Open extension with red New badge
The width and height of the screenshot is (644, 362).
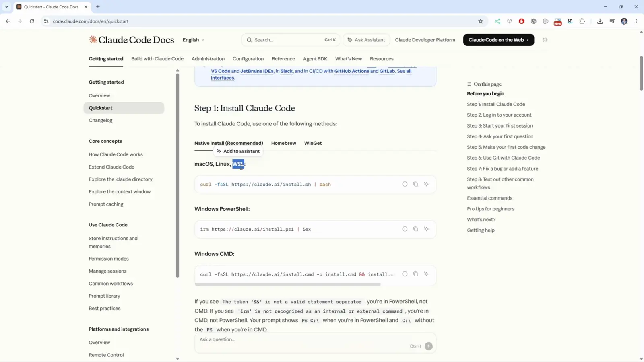(558, 22)
